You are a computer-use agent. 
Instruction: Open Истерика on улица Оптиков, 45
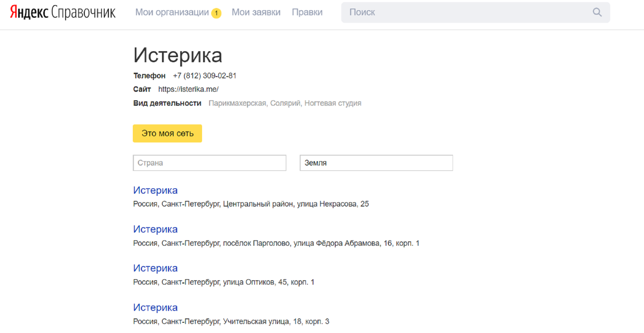tap(155, 268)
